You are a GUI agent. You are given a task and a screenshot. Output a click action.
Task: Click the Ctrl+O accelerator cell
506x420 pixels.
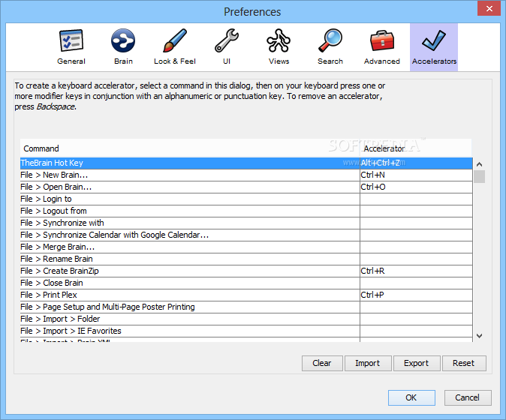pos(417,187)
